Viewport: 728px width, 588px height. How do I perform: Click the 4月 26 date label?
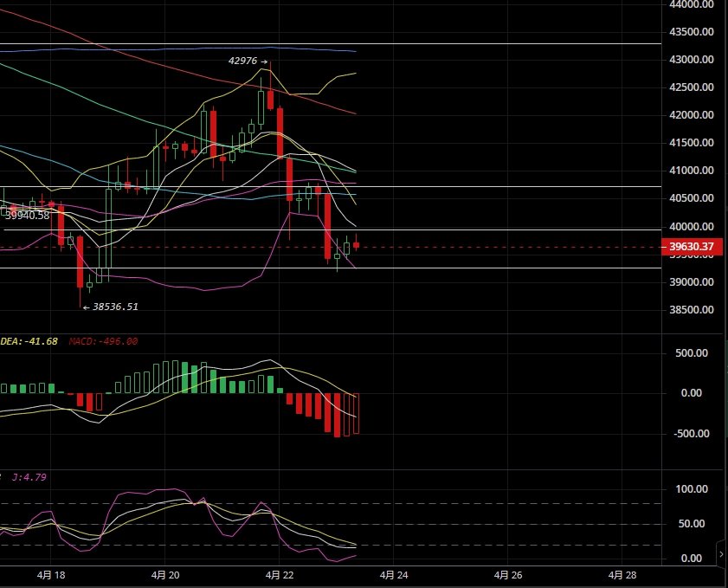tap(508, 575)
